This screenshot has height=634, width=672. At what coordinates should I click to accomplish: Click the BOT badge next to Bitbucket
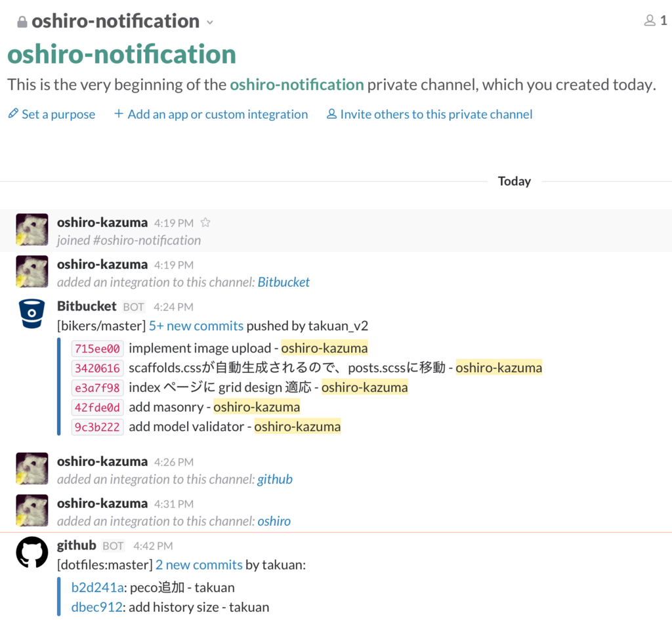[x=133, y=307]
